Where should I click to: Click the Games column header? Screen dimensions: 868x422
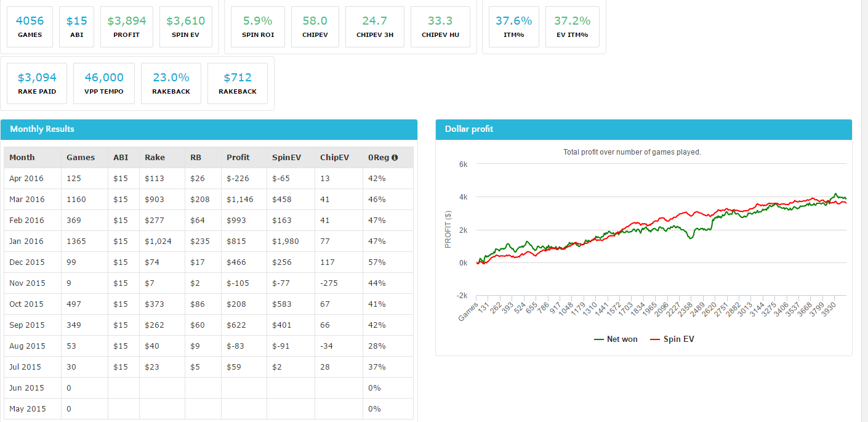[x=85, y=158]
